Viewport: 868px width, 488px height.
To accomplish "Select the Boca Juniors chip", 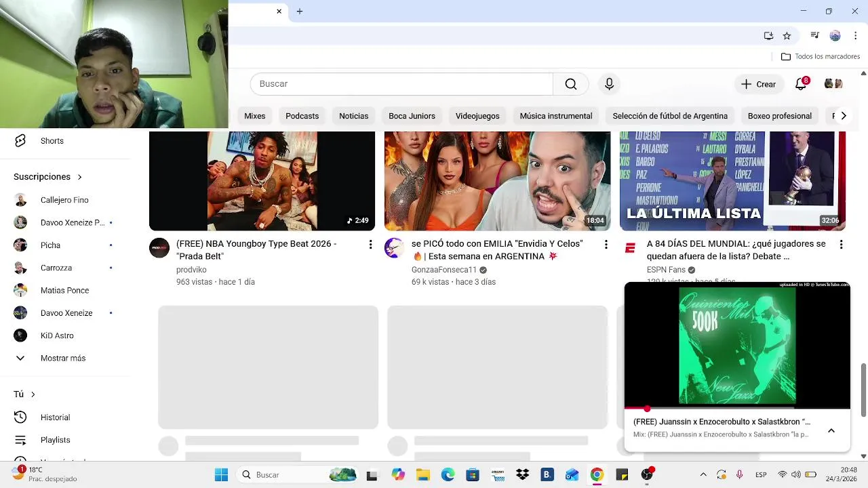I will pos(412,116).
